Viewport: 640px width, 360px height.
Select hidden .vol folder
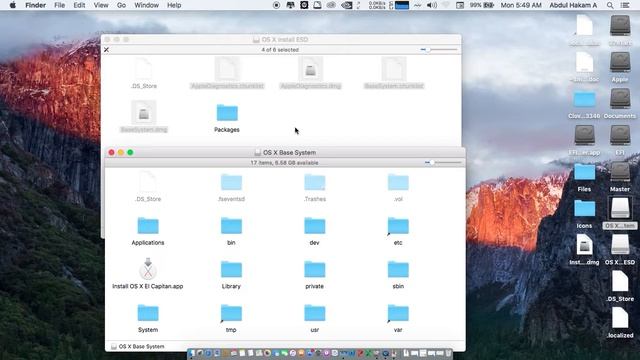coord(398,182)
